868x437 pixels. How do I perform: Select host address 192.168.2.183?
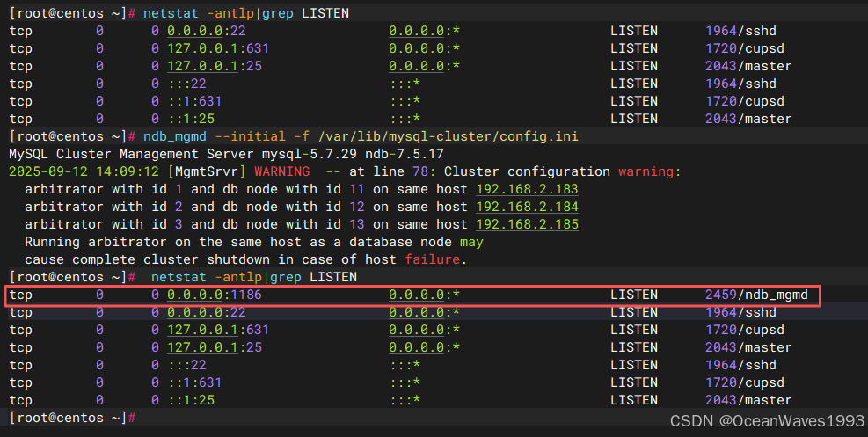527,189
